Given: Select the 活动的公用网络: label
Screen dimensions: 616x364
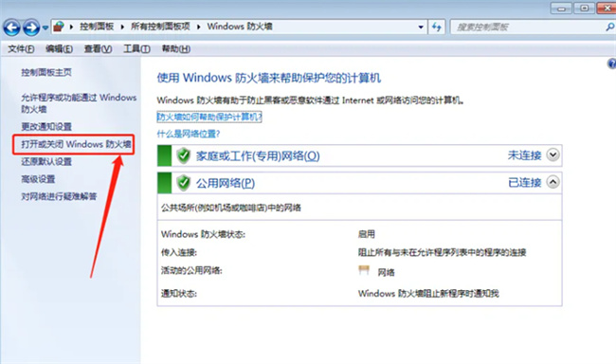Looking at the screenshot, I should tap(191, 270).
